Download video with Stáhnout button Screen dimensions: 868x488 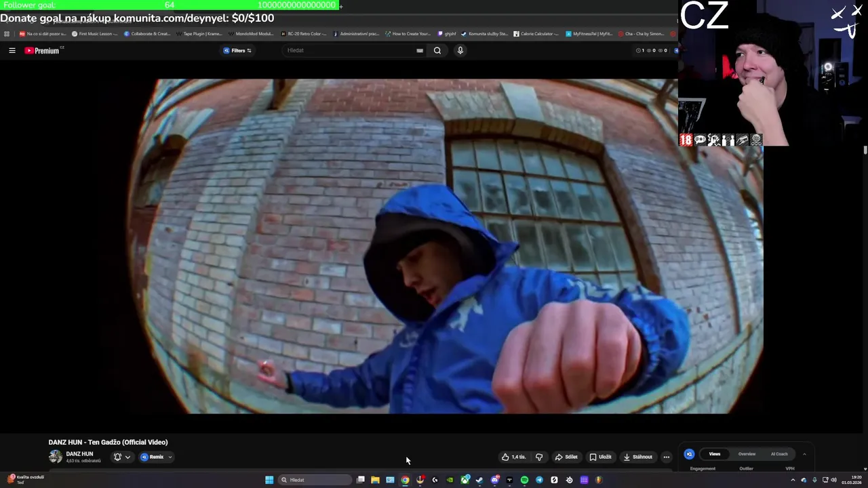click(637, 457)
